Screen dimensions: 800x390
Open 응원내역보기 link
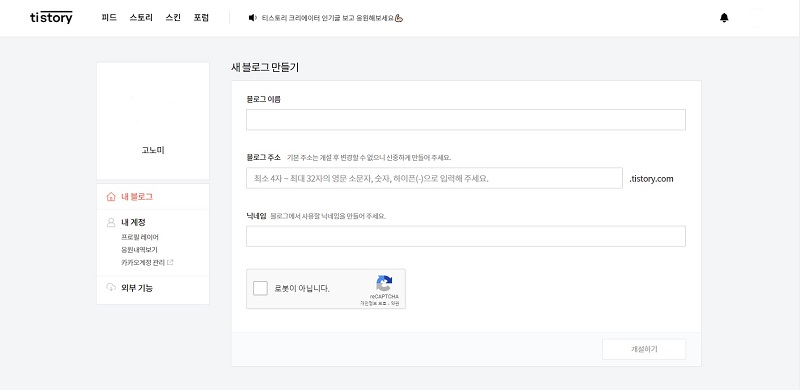click(139, 250)
